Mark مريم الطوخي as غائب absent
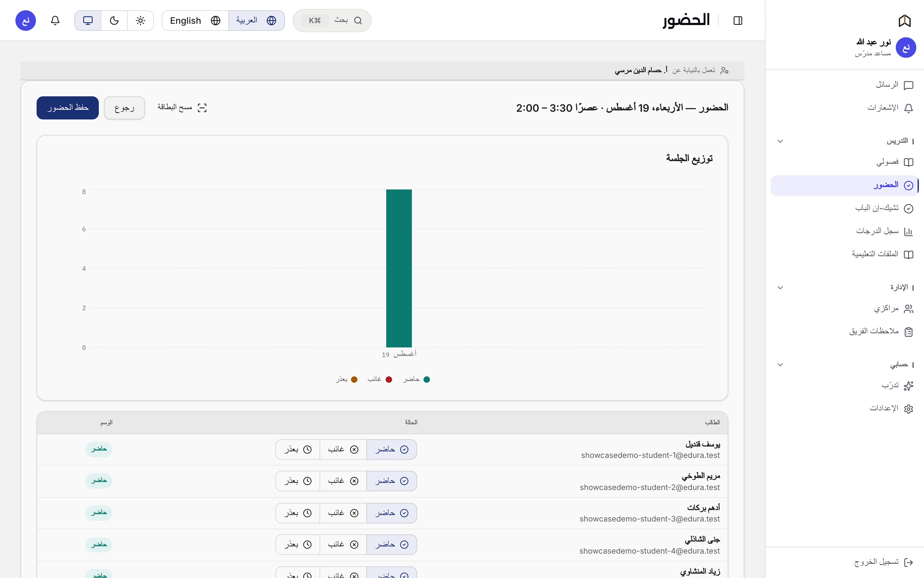 click(343, 481)
